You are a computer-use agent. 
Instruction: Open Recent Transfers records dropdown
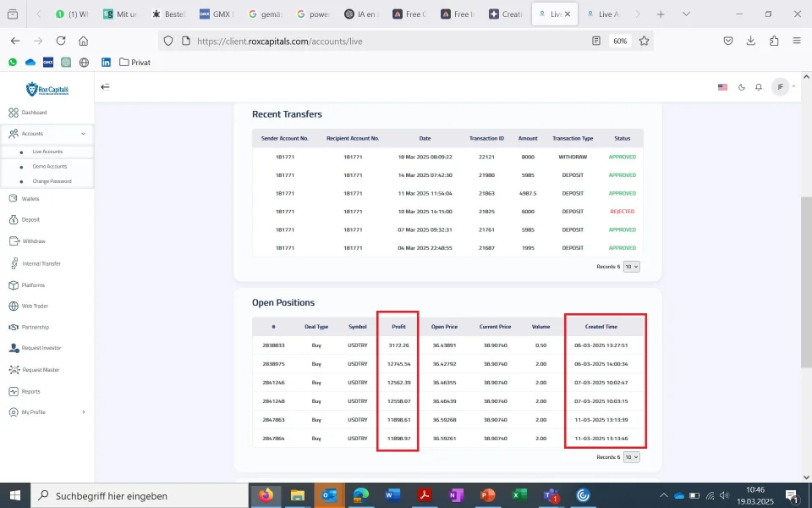[631, 267]
